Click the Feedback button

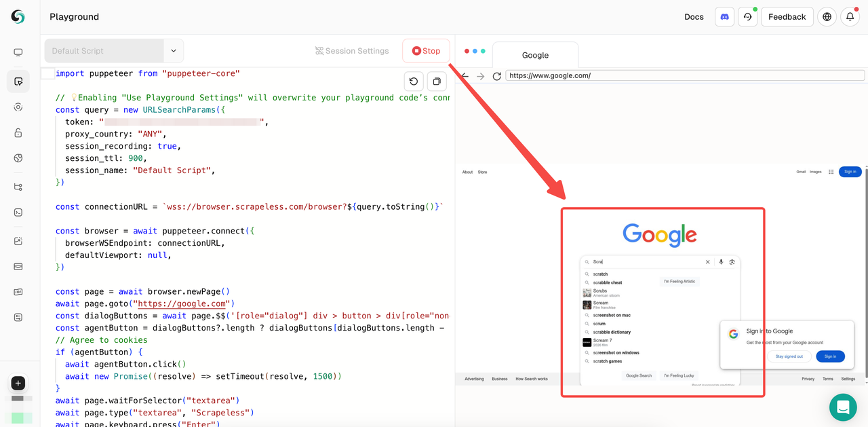787,17
